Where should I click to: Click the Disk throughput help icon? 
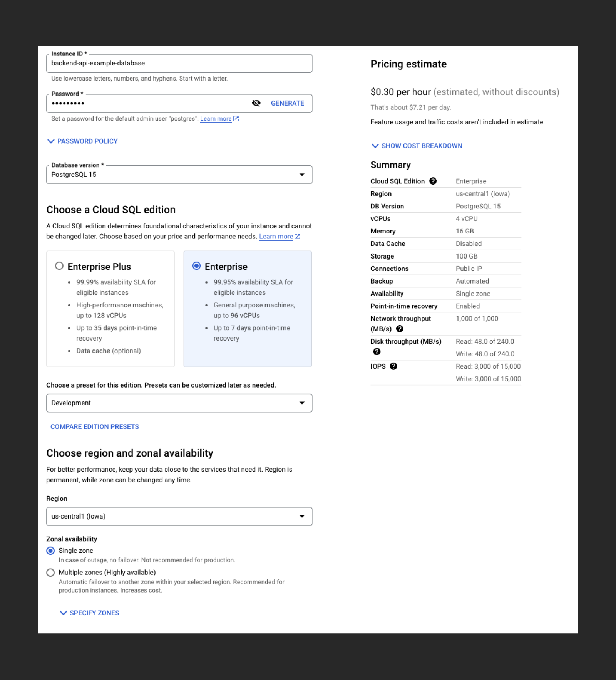[x=377, y=351]
